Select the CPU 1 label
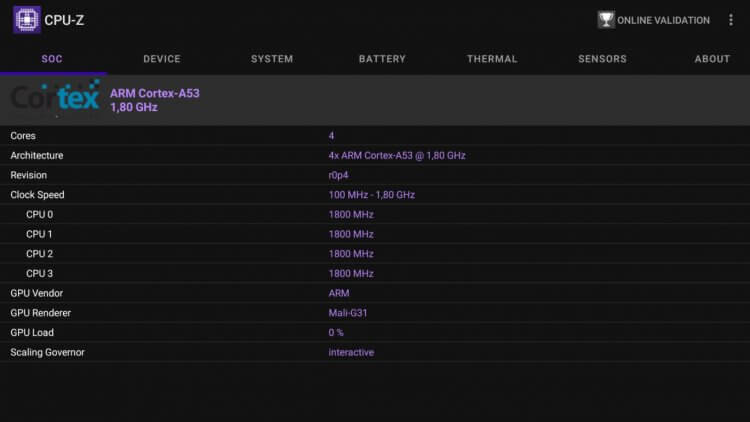Image resolution: width=750 pixels, height=422 pixels. 39,234
